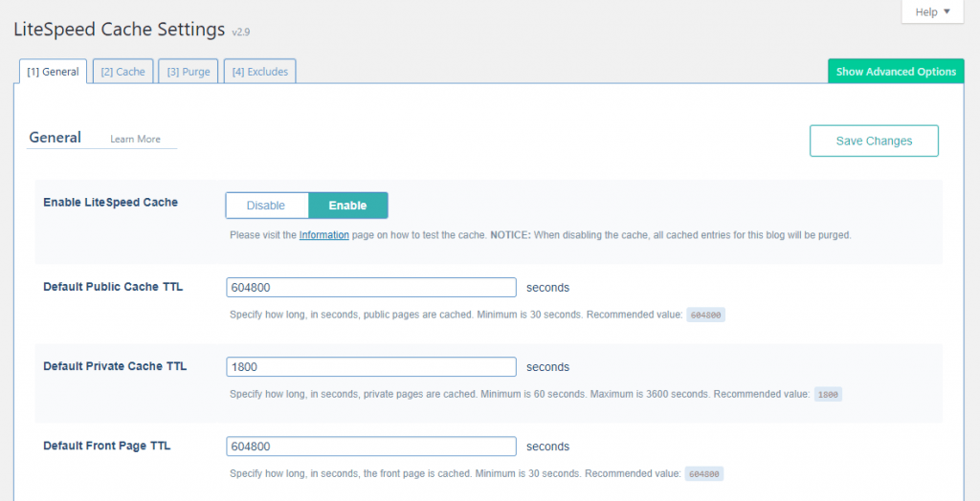Click the Enable LiteSpeed Cache label

110,203
